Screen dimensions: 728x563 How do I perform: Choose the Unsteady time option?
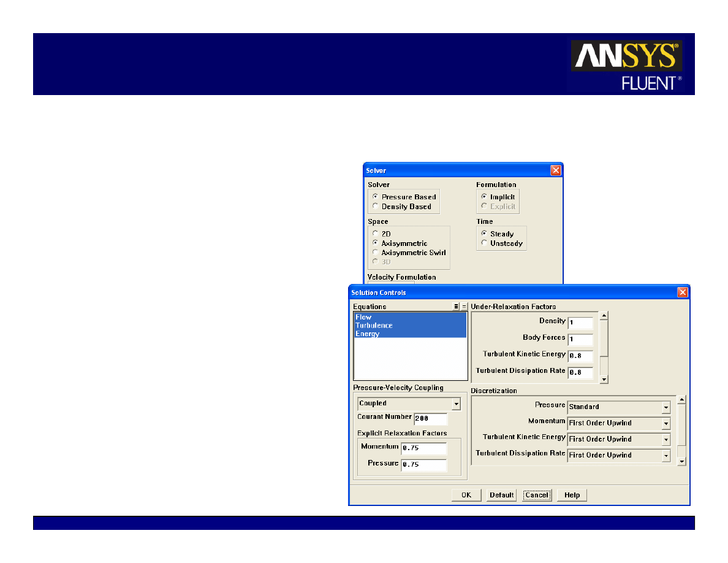click(484, 243)
